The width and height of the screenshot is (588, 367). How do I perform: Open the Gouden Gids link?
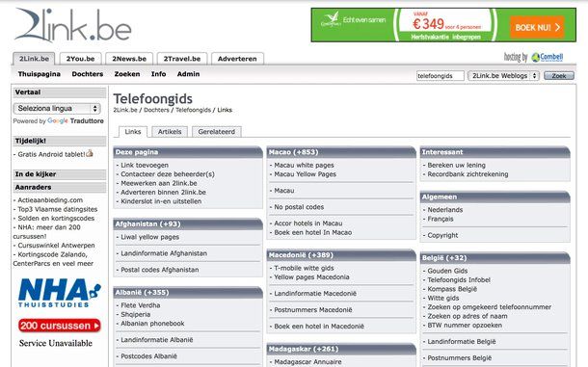tap(447, 271)
